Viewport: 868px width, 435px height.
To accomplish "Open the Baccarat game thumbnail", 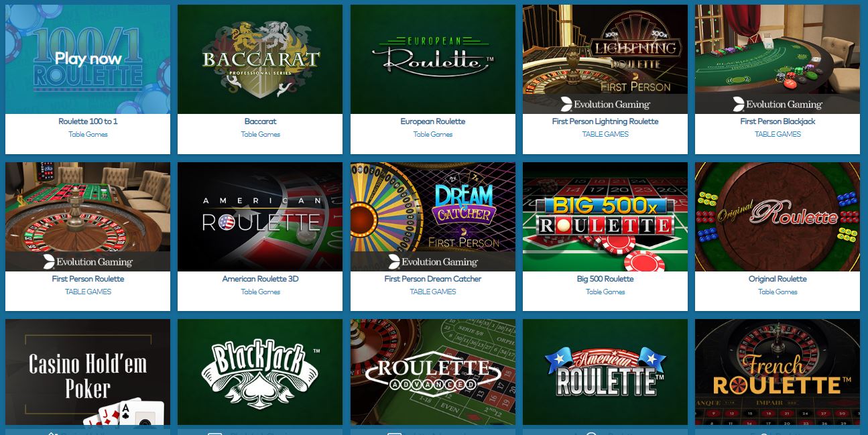I will [x=260, y=59].
